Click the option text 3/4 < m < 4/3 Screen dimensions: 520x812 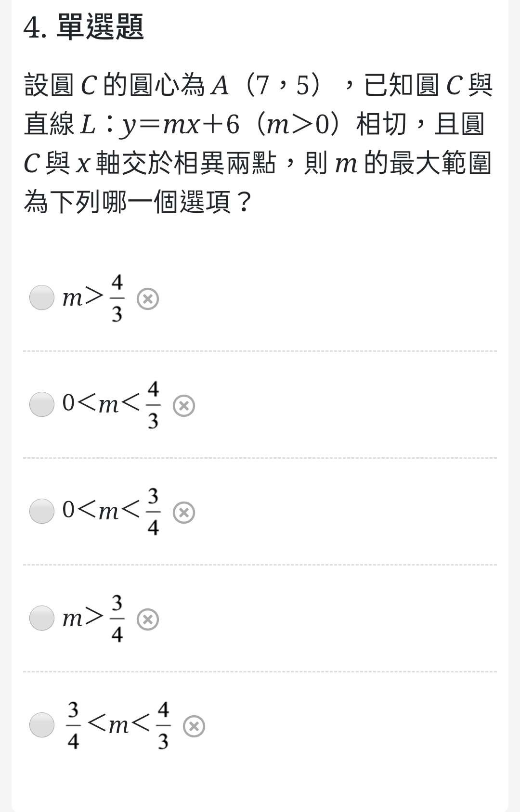point(118,725)
